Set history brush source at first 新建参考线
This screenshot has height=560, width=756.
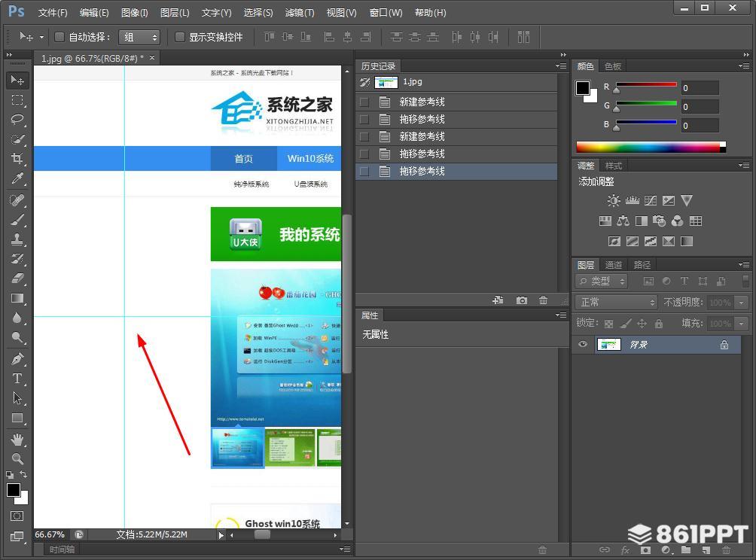[x=364, y=102]
